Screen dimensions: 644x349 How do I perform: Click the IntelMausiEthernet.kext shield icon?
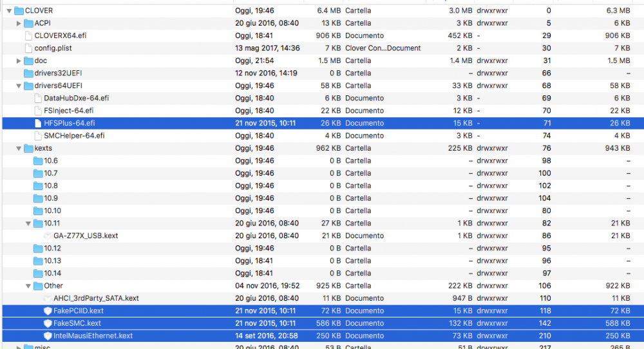(x=48, y=336)
